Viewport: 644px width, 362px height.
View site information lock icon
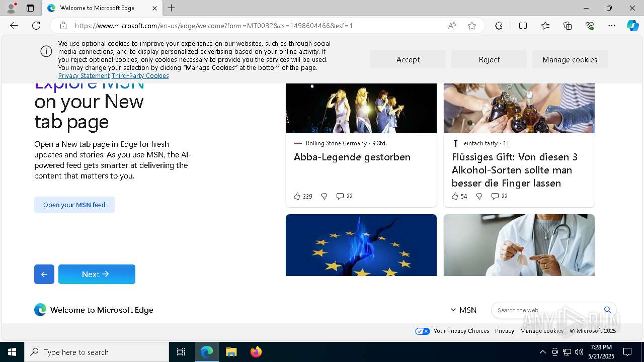click(63, 26)
